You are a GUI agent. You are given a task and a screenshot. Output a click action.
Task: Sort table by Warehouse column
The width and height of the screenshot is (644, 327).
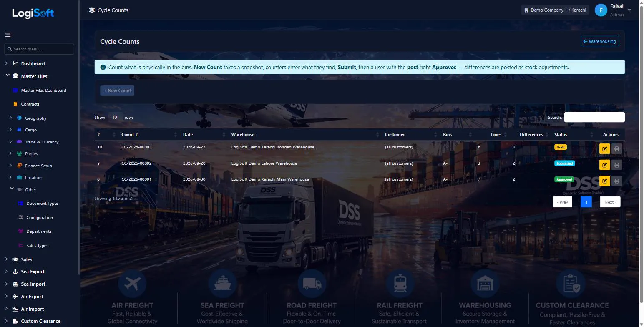click(x=305, y=134)
